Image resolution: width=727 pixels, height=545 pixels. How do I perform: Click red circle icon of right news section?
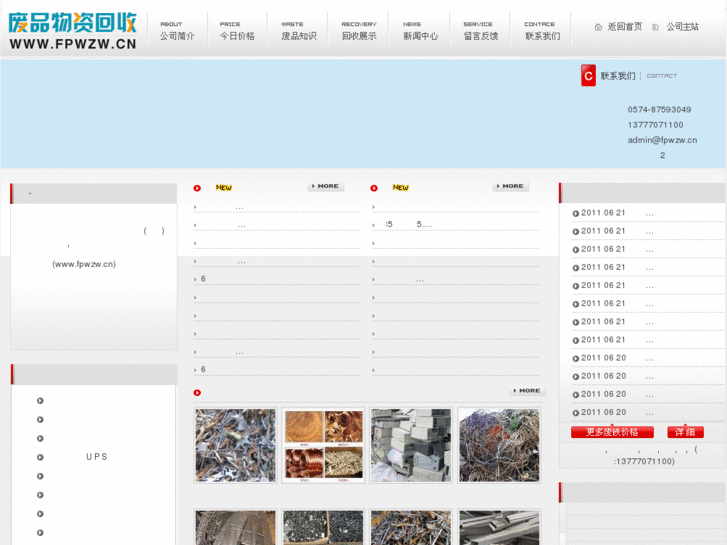374,188
